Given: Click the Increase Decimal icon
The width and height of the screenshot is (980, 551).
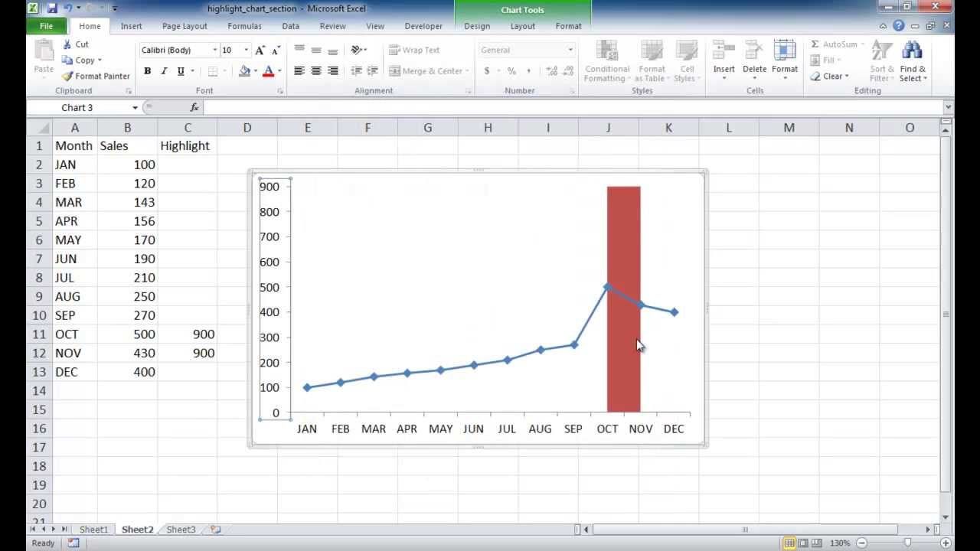Looking at the screenshot, I should coord(551,71).
